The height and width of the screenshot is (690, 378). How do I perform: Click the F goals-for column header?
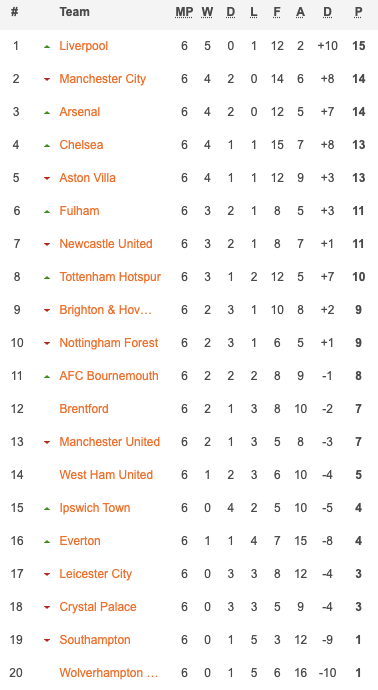coord(277,12)
